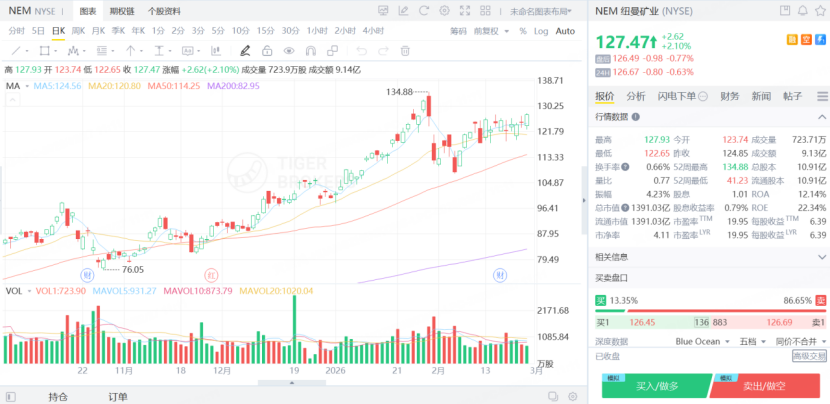830x404 pixels.
Task: Expand VOL indicator dropdown
Action: tap(29, 291)
